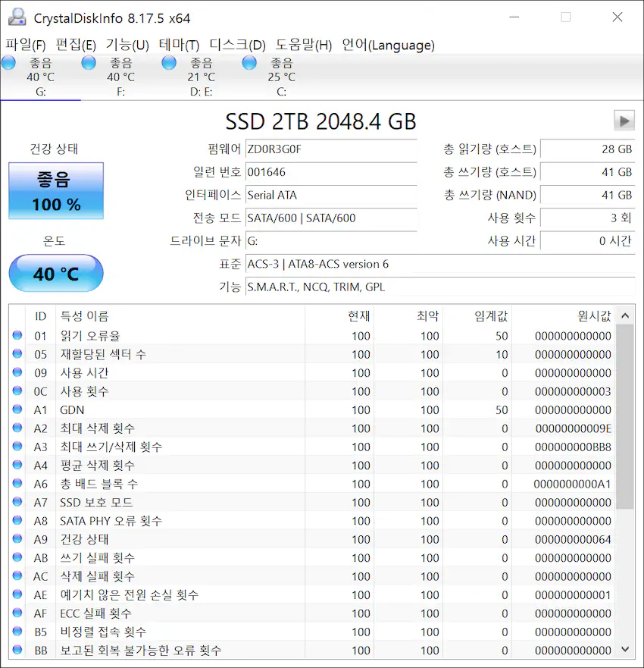Open the 테마(T) menu
644x668 pixels.
coord(179,45)
